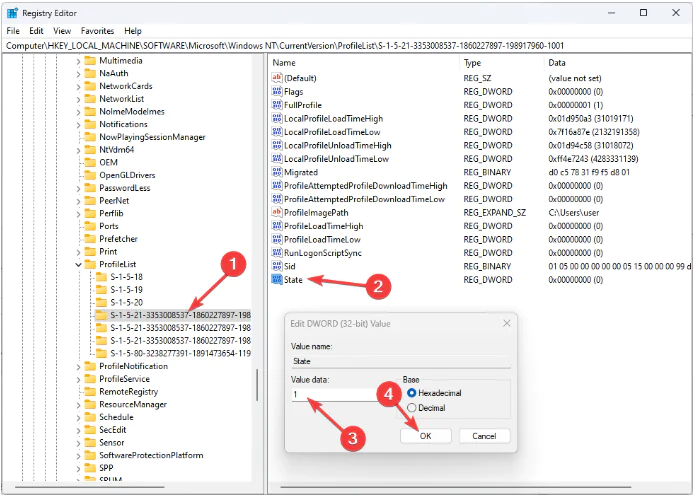Image resolution: width=694 pixels, height=498 pixels.
Task: Click the ProfileList folder icon
Action: (90, 265)
